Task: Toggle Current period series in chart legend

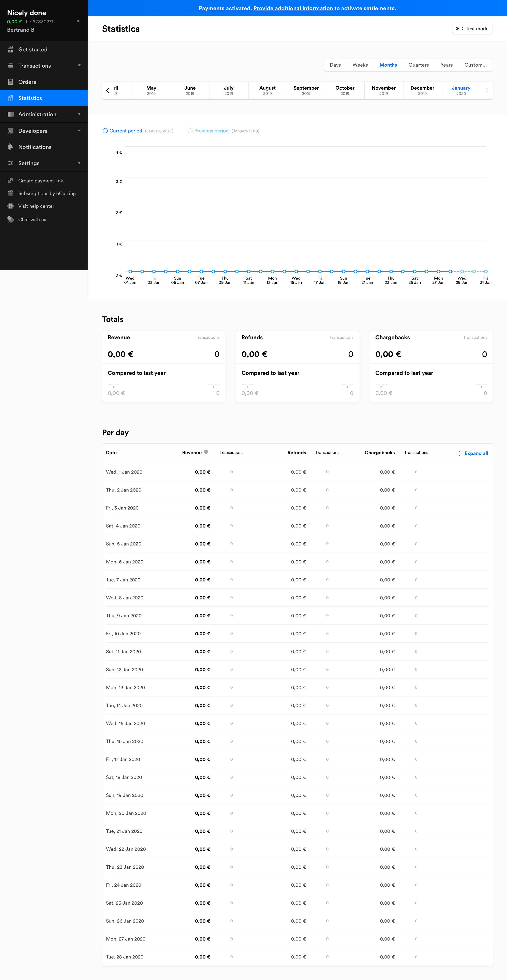Action: [123, 131]
